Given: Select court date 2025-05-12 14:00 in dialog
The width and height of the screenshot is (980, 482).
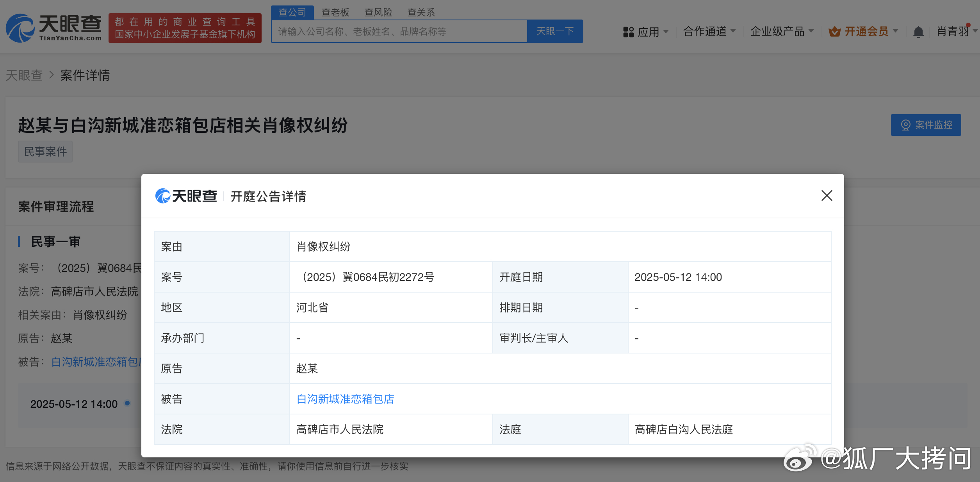Looking at the screenshot, I should [x=729, y=277].
